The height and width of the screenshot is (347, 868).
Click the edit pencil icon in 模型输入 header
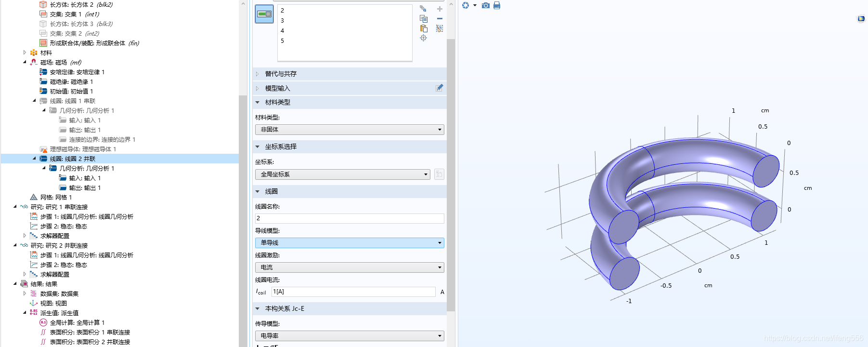(439, 88)
